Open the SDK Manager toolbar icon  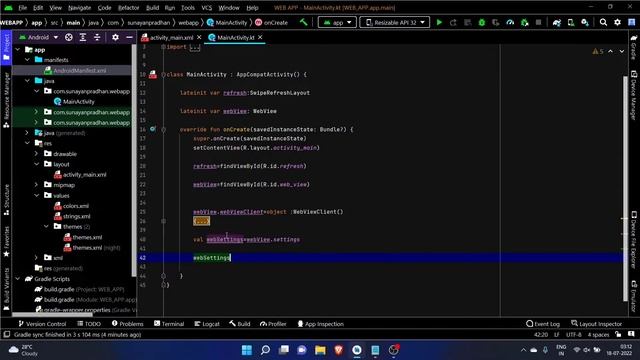pos(585,22)
